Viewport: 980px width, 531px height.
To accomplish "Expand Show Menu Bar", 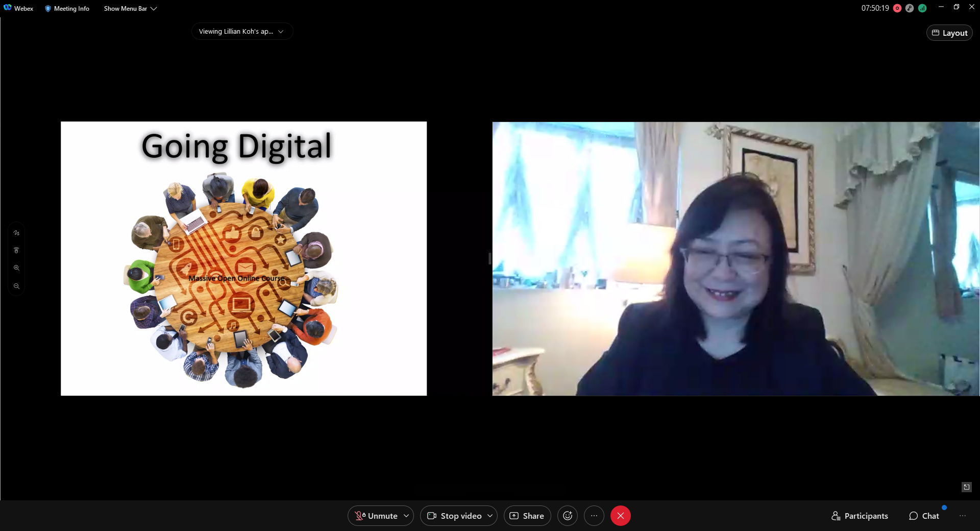I will tap(130, 8).
